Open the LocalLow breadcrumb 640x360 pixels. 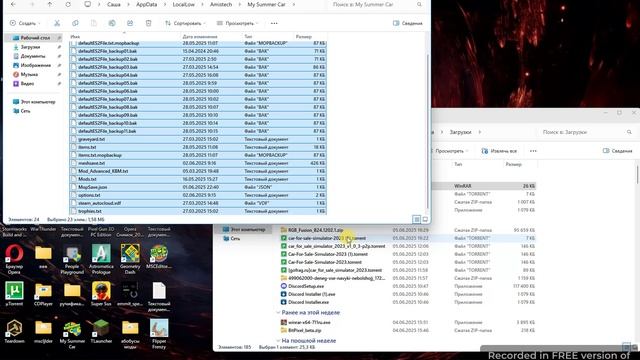pyautogui.click(x=183, y=4)
